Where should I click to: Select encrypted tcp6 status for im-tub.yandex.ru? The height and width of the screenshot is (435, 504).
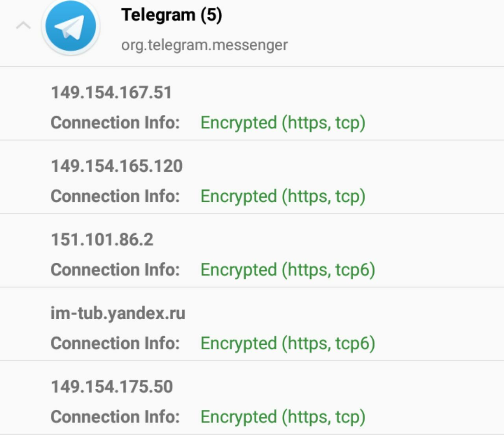coord(287,343)
